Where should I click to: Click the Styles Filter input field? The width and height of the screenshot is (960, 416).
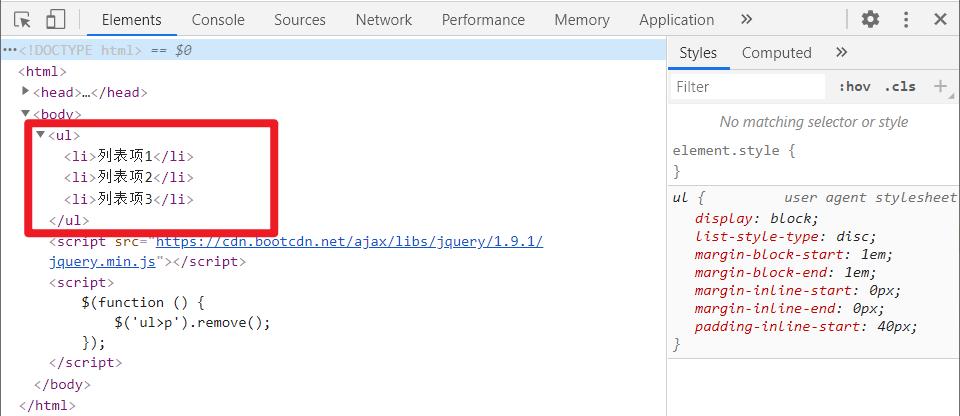[x=748, y=87]
